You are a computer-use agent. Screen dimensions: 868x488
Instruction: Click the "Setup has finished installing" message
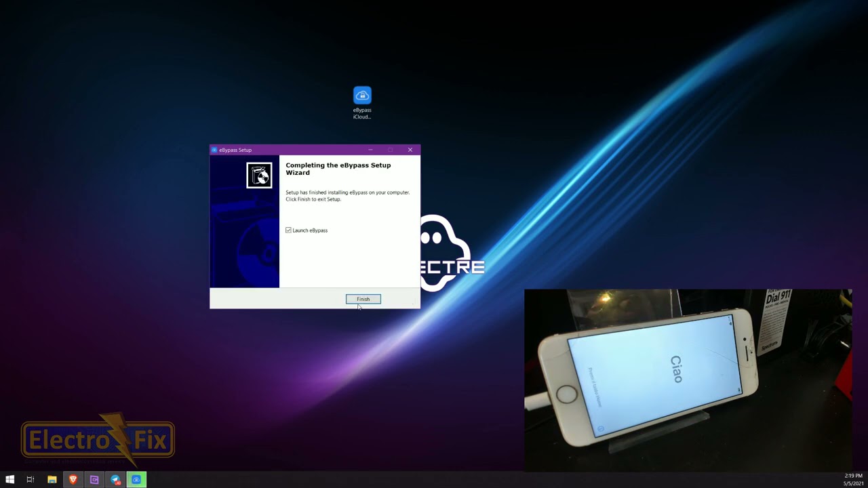[x=347, y=196]
